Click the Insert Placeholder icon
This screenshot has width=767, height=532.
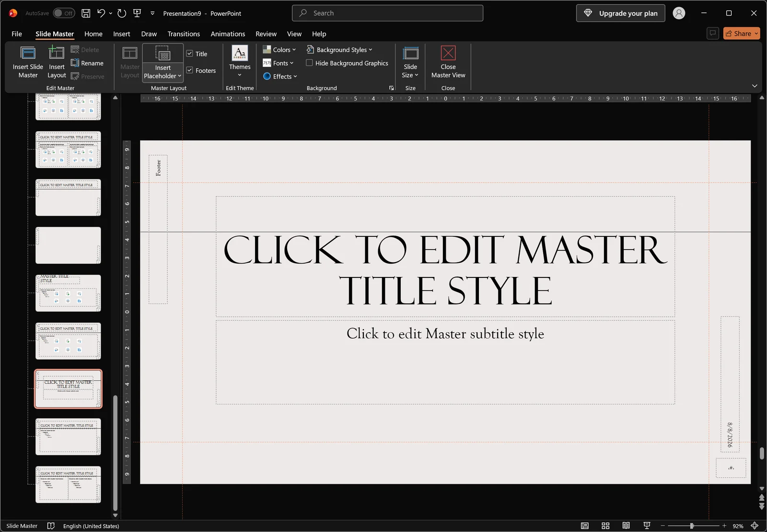(x=163, y=54)
